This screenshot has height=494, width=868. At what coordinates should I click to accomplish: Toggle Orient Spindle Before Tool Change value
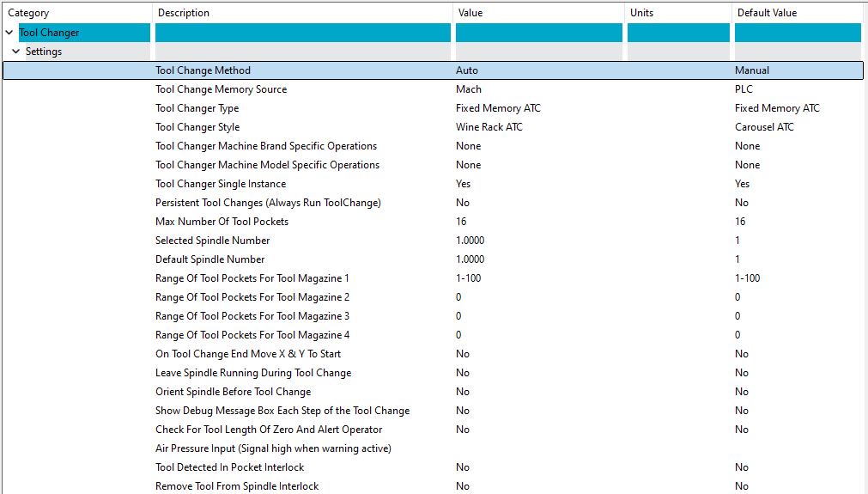click(463, 392)
